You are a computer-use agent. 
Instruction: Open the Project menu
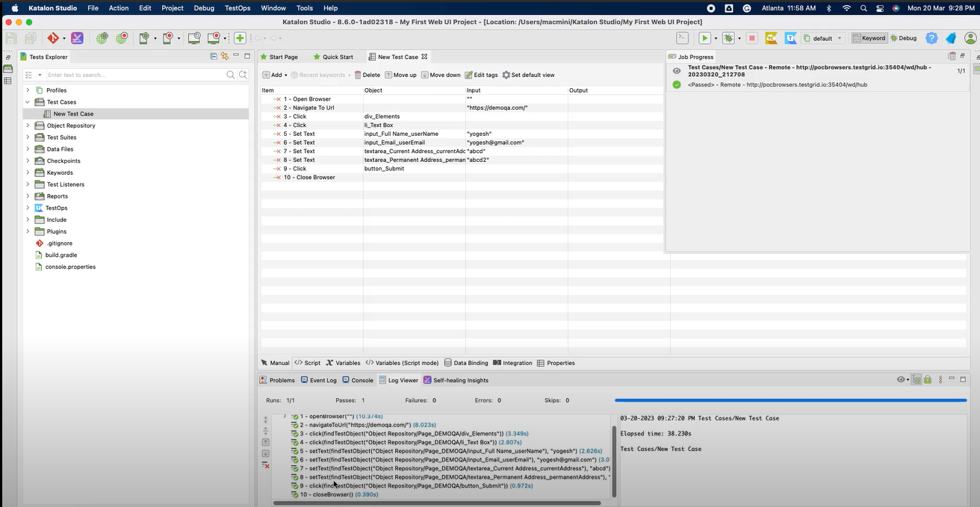click(173, 8)
